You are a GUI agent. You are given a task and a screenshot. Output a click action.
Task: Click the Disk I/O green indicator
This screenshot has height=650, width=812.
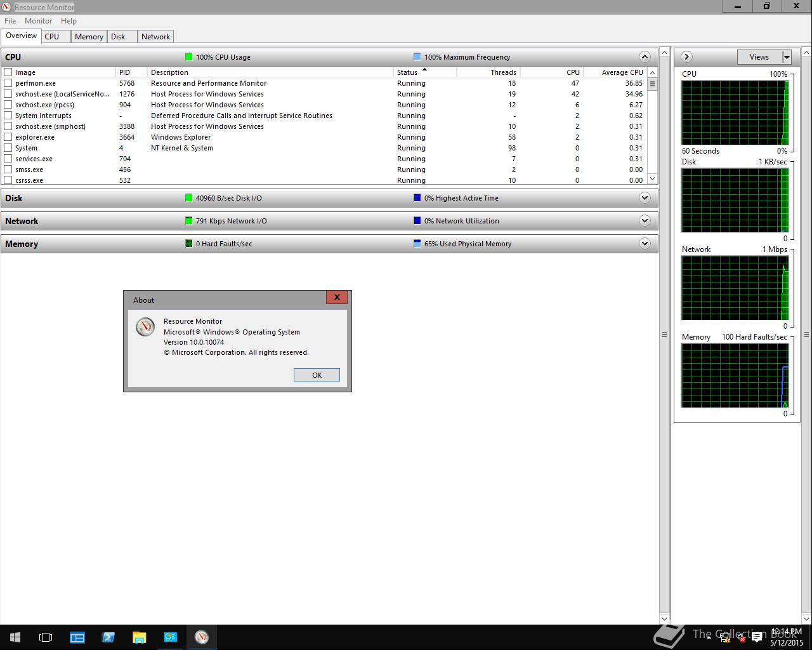pyautogui.click(x=188, y=198)
